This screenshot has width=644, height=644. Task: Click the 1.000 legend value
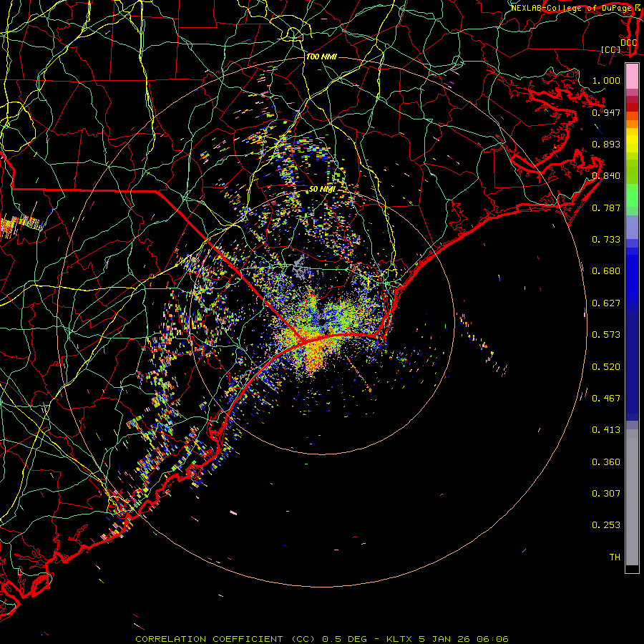(x=606, y=80)
